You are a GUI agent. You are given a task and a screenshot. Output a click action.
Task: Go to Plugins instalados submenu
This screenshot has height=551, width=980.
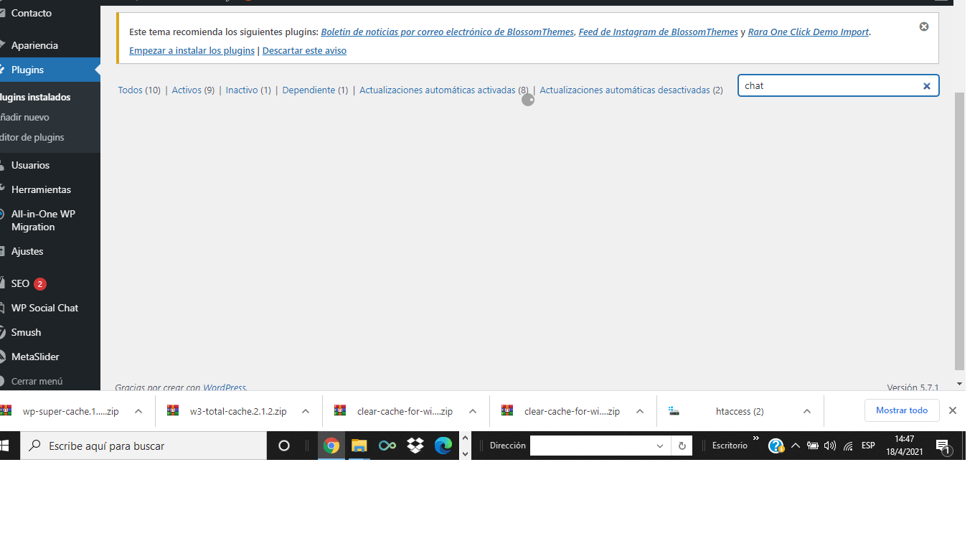(35, 97)
